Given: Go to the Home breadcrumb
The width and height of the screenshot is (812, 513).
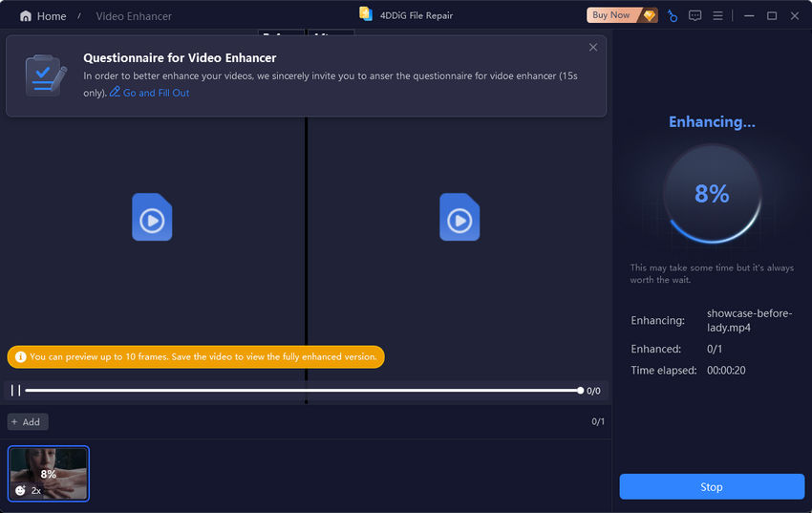Looking at the screenshot, I should tap(52, 16).
